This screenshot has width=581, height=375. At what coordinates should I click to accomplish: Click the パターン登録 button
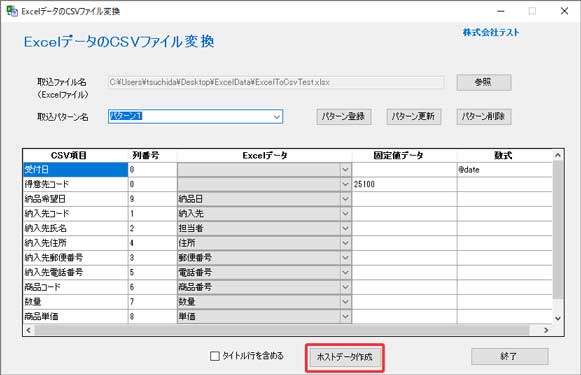[343, 116]
